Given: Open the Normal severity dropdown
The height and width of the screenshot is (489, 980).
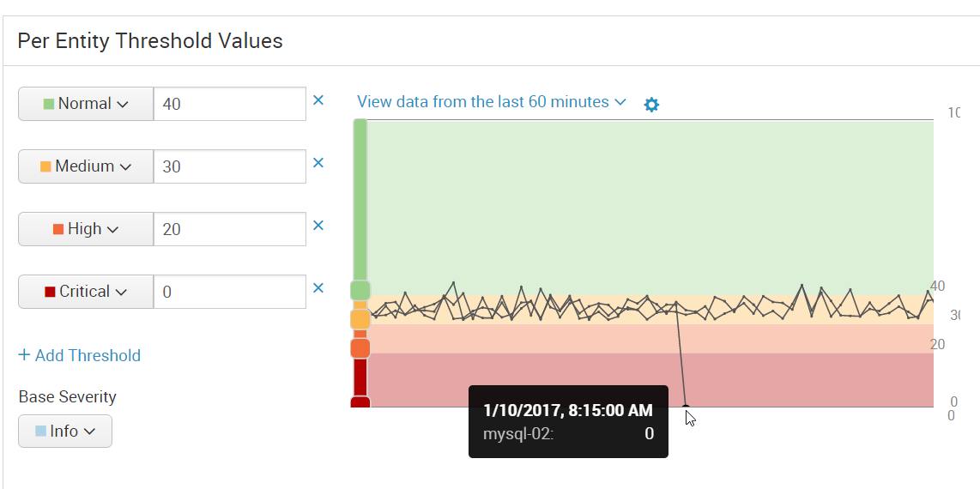Looking at the screenshot, I should point(86,104).
